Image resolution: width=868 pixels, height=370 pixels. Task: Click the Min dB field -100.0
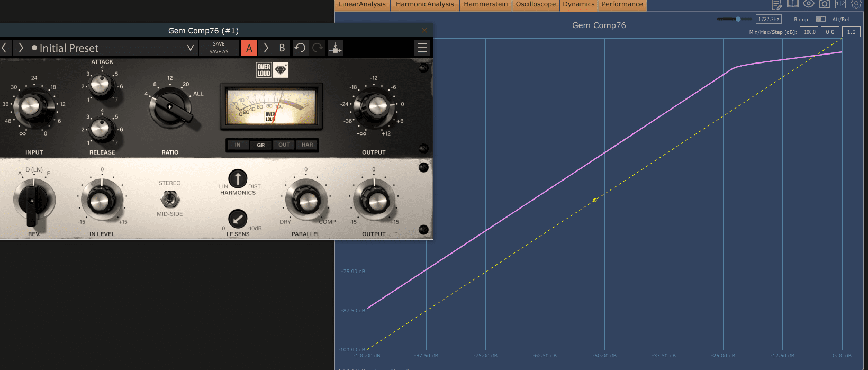(809, 32)
